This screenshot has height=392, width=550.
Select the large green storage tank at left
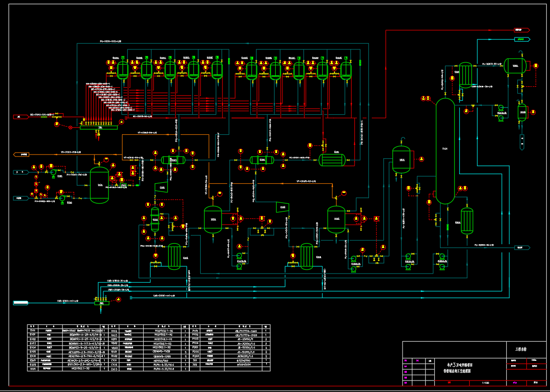pyautogui.click(x=99, y=185)
